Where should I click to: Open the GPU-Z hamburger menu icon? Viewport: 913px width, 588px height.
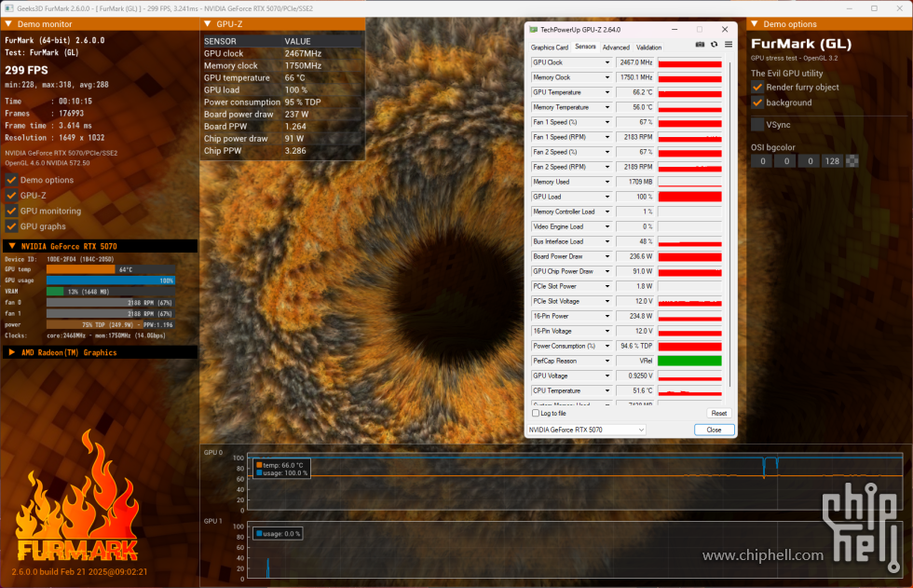[x=729, y=44]
